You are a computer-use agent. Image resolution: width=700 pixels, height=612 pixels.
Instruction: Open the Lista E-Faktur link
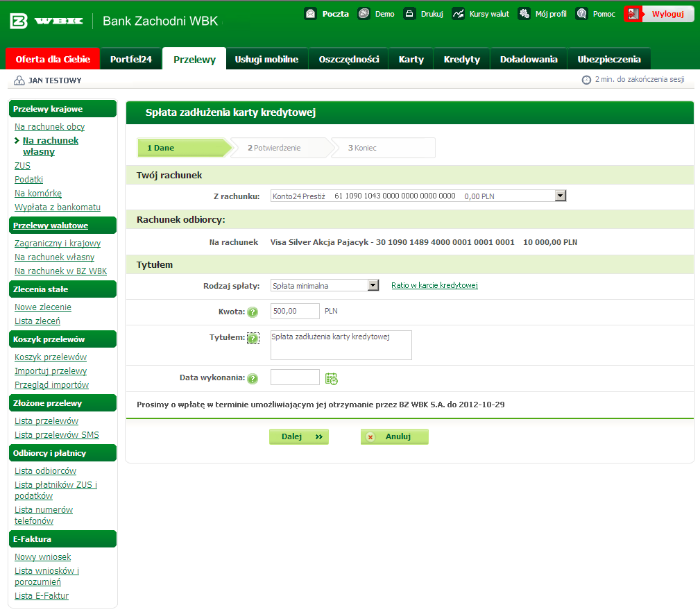click(x=42, y=596)
